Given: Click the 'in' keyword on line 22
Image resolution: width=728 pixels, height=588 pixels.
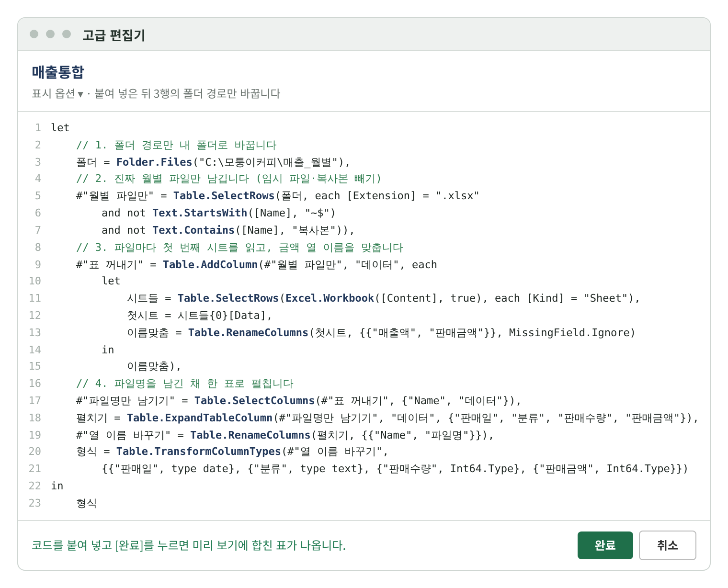Looking at the screenshot, I should pos(57,486).
